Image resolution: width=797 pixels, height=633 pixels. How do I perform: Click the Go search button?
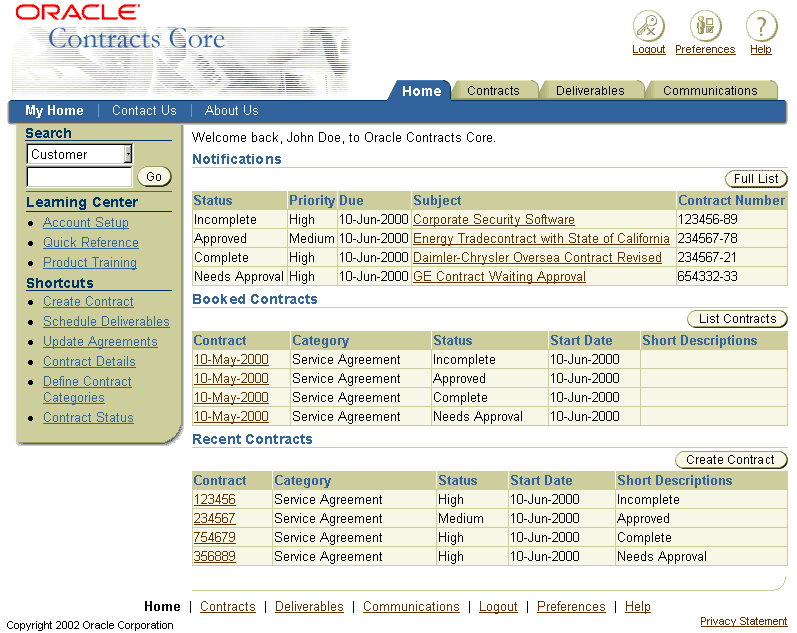tap(154, 177)
